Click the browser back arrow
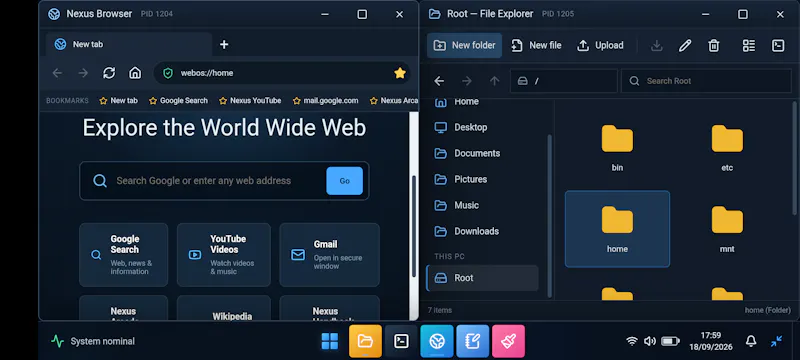 tap(57, 73)
